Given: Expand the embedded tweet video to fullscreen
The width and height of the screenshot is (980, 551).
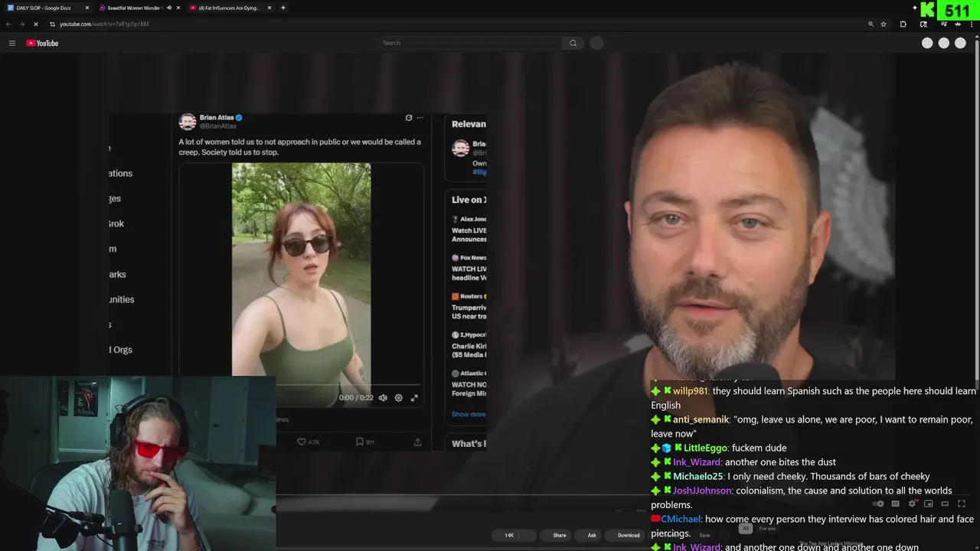Looking at the screenshot, I should (x=414, y=398).
